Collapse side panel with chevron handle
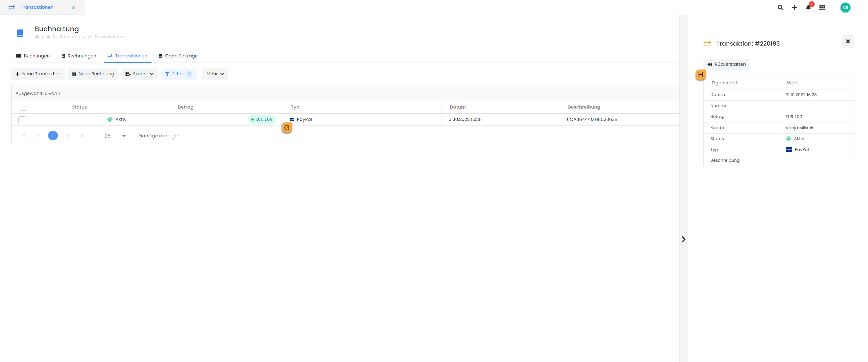 point(683,239)
